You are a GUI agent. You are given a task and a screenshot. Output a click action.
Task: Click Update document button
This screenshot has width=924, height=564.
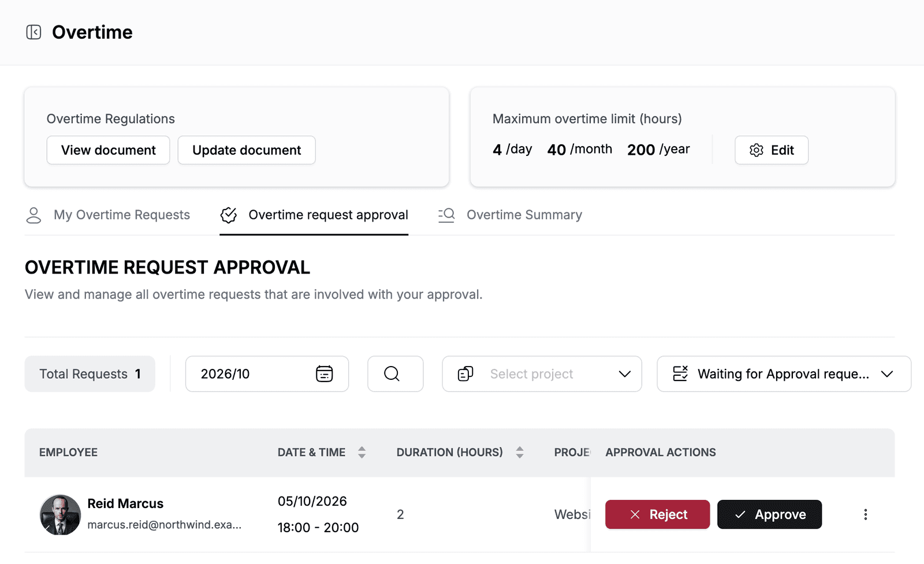coord(247,150)
